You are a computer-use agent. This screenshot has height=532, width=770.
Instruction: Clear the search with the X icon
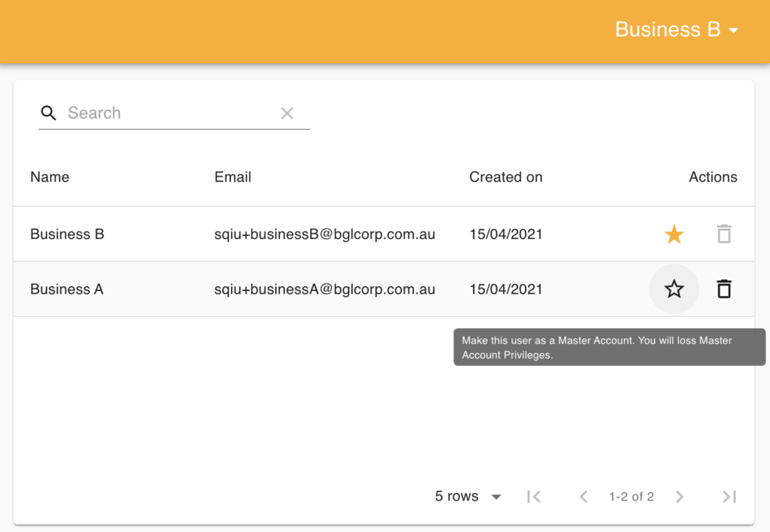[287, 113]
